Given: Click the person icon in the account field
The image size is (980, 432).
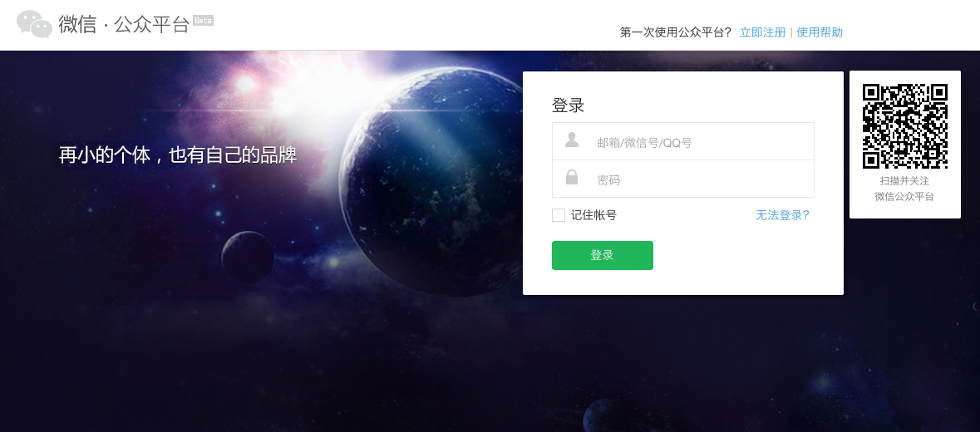Looking at the screenshot, I should tap(571, 140).
